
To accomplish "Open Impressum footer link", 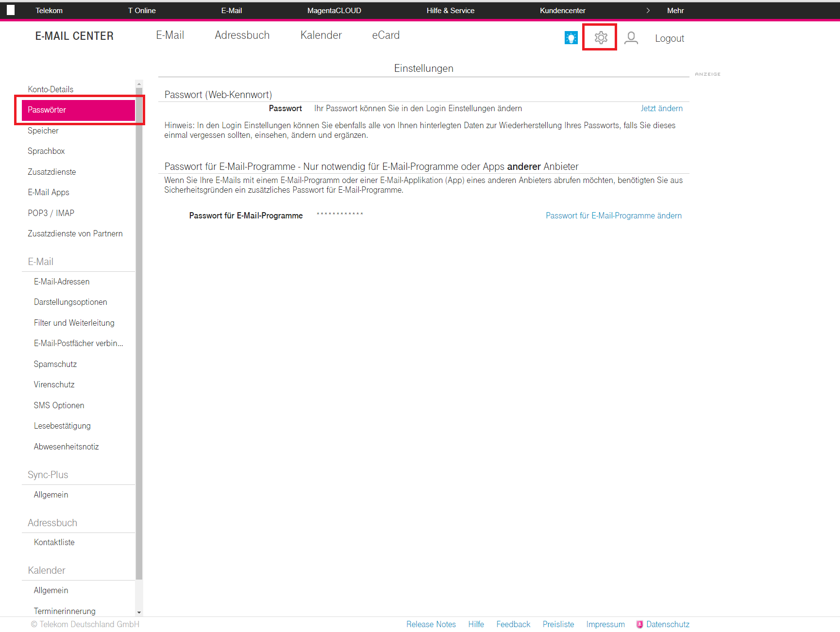I will 605,624.
